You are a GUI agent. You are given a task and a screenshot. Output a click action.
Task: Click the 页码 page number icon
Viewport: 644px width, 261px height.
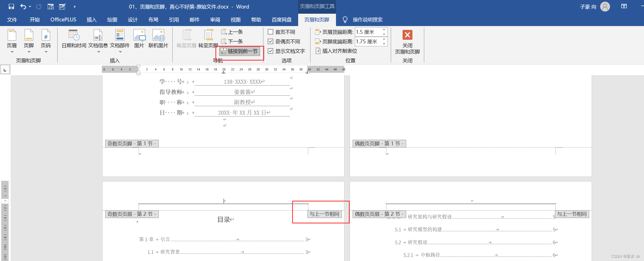(x=46, y=35)
